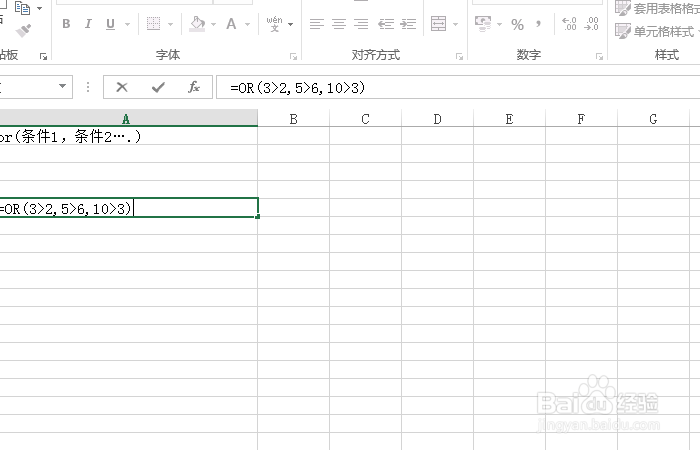Launch 对齐方式 alignment dialog launcher
Image resolution: width=700 pixels, height=450 pixels.
459,56
